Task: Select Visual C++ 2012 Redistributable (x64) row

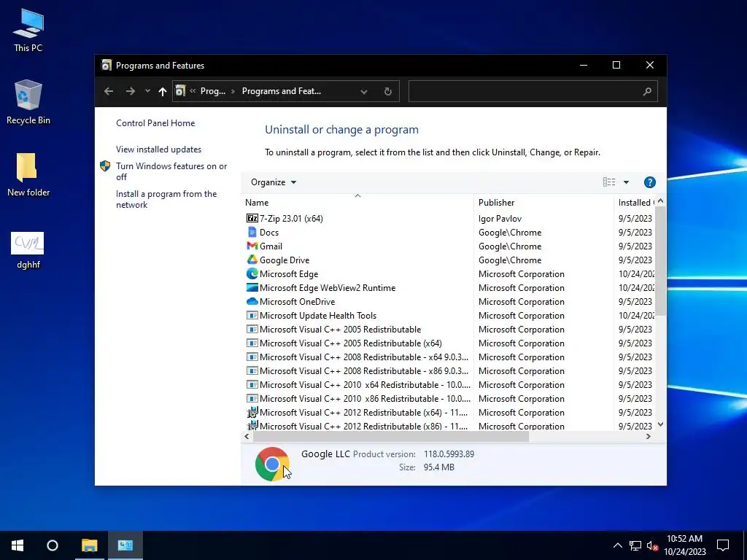Action: tap(357, 412)
